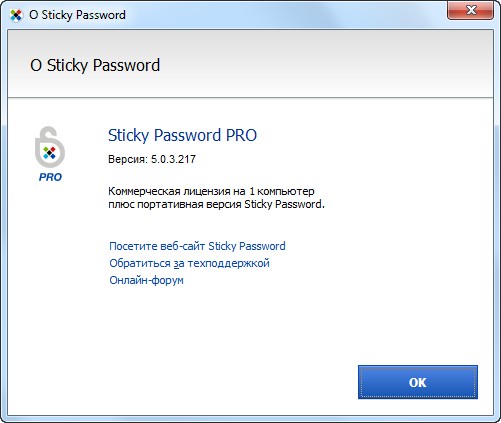
Task: Close the dialog with the red X button
Action: click(x=470, y=10)
